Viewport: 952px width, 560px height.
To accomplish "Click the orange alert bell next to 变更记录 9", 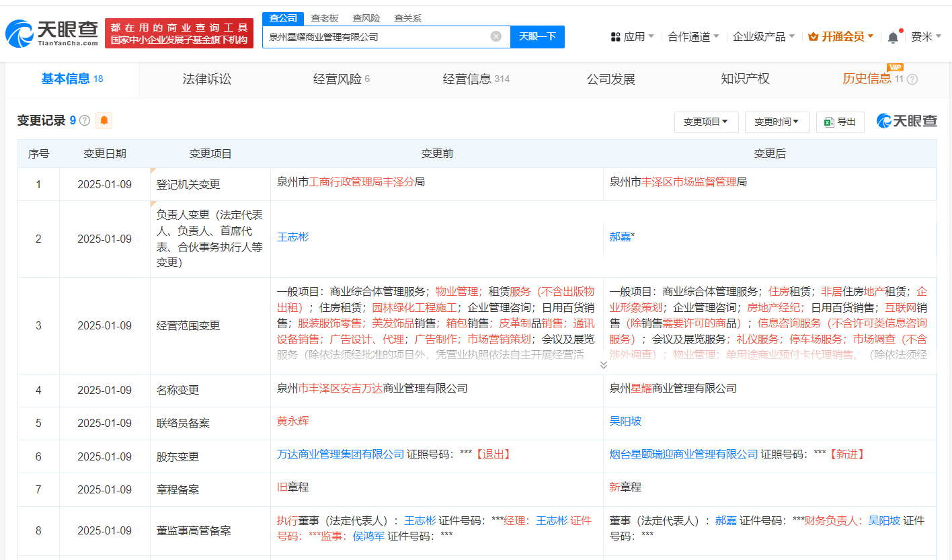I will click(x=104, y=120).
